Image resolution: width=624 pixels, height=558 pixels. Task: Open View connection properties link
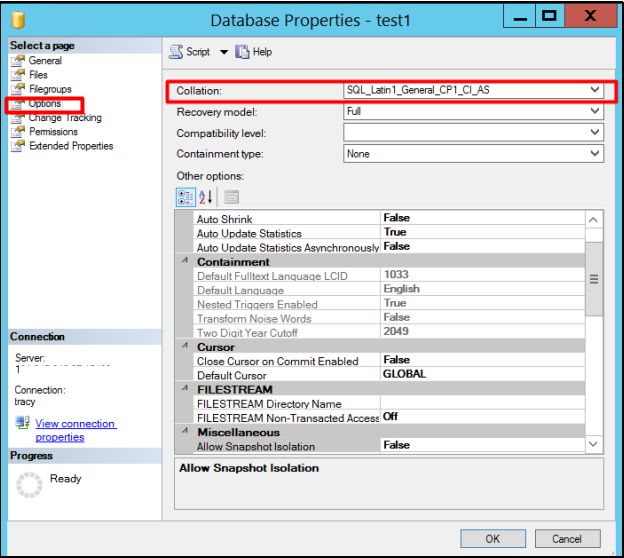tap(75, 430)
